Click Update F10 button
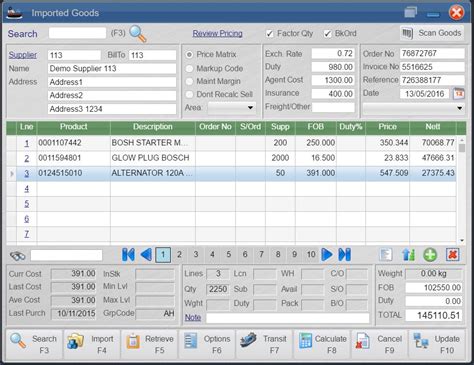474x365 pixels. pos(437,344)
